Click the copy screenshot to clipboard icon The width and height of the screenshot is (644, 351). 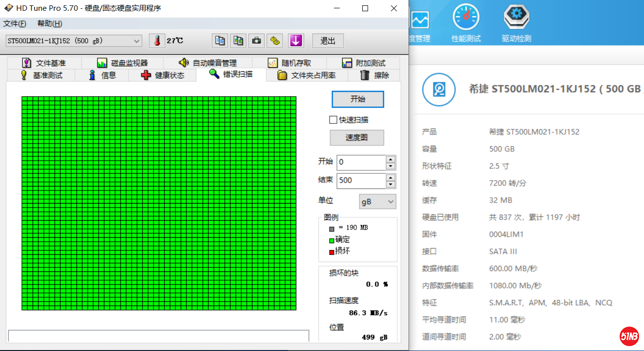point(238,41)
